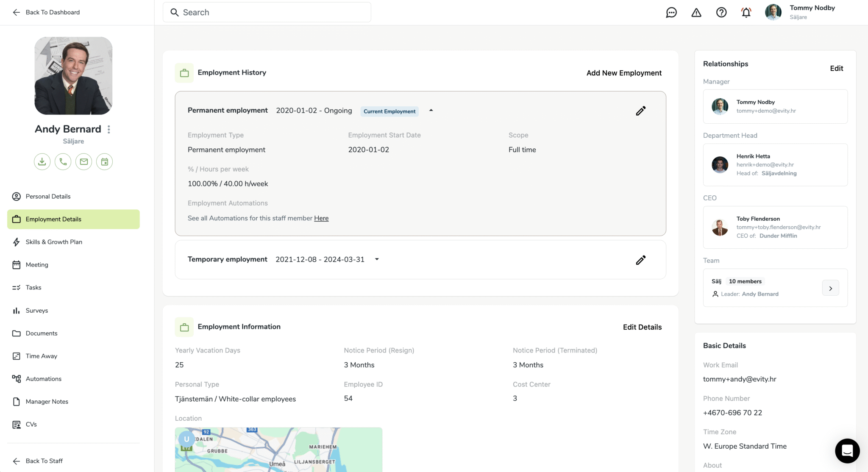Click the download icon under Andy Bernard

(x=42, y=161)
